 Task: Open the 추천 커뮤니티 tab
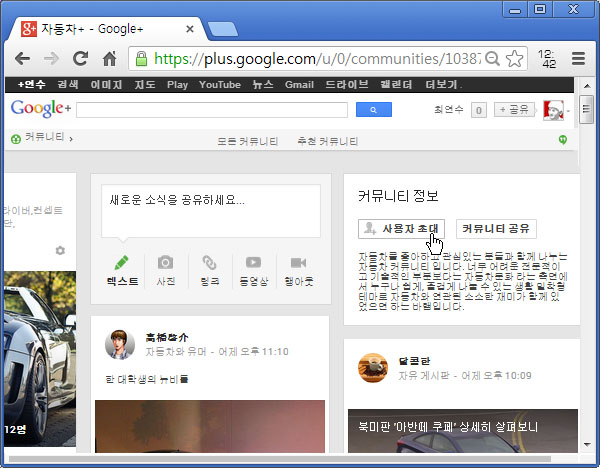328,141
